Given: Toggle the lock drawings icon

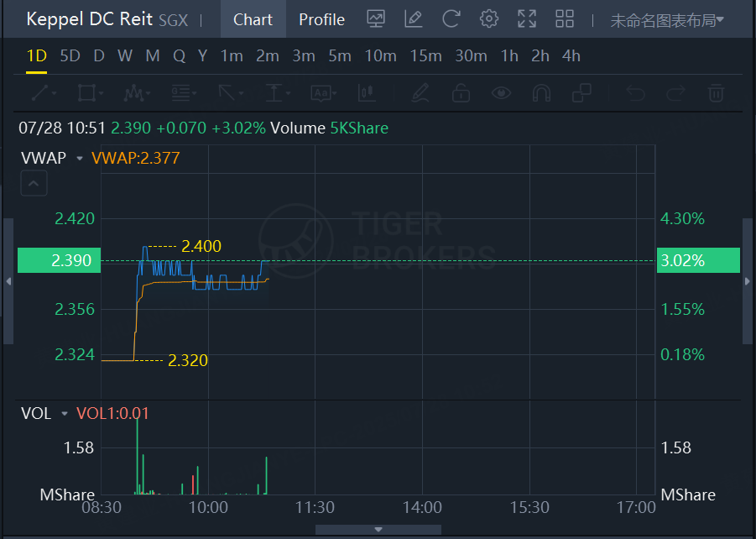Looking at the screenshot, I should click(461, 92).
